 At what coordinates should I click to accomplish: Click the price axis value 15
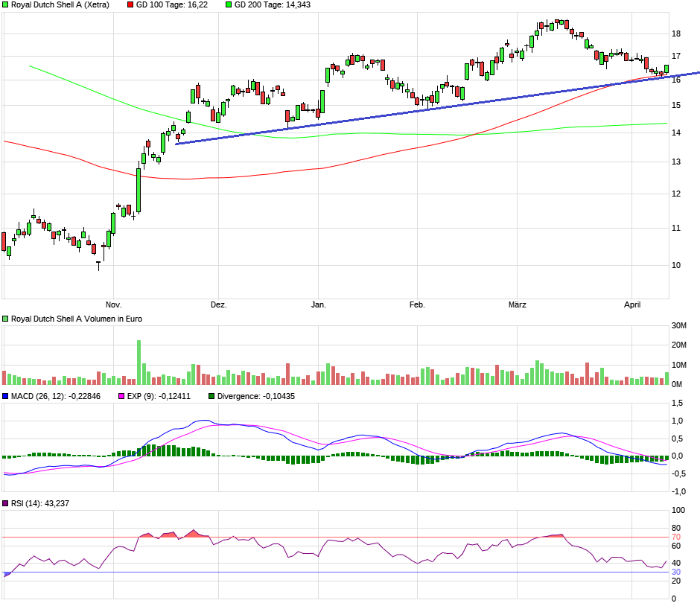tap(676, 105)
